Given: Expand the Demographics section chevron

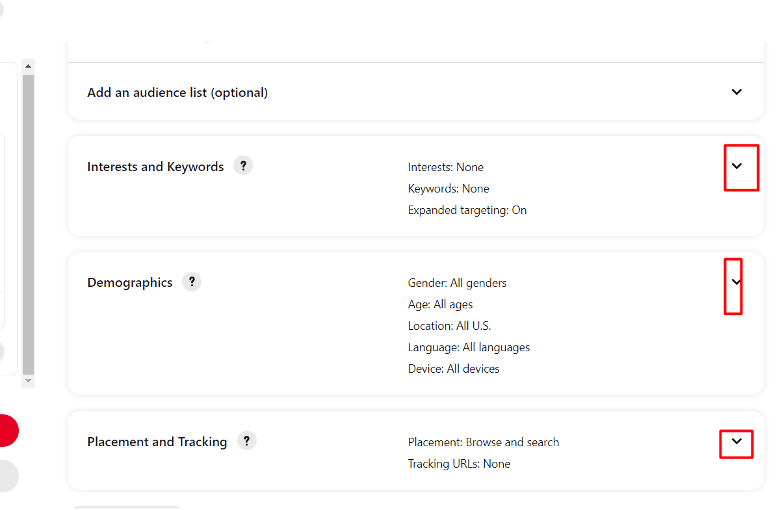Looking at the screenshot, I should pyautogui.click(x=737, y=282).
